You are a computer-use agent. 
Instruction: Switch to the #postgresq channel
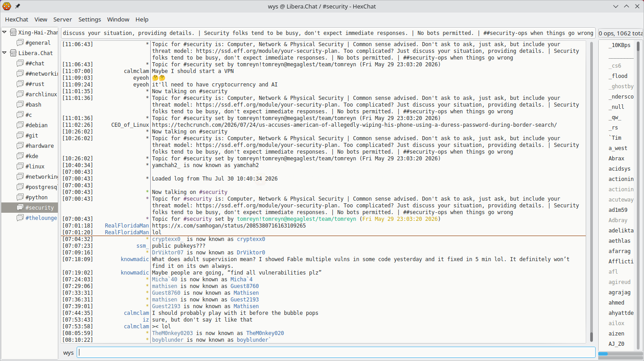tap(41, 187)
